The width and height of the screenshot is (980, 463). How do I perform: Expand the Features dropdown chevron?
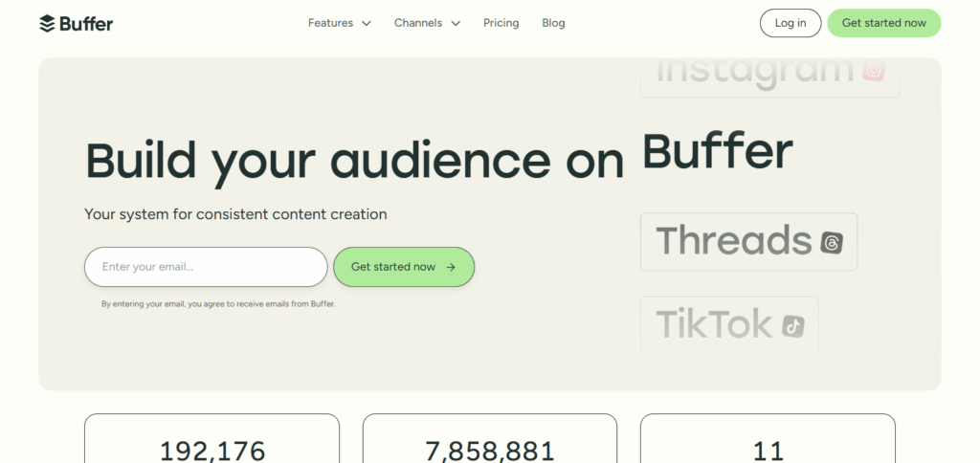[x=367, y=24]
